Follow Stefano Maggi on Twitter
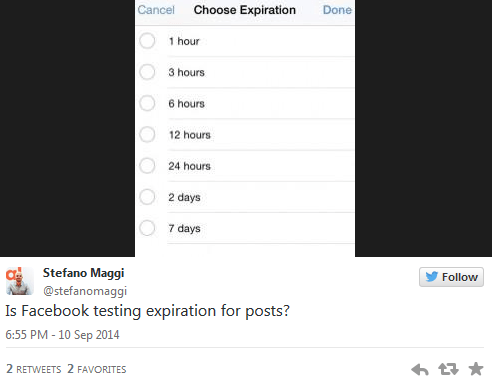 click(451, 277)
